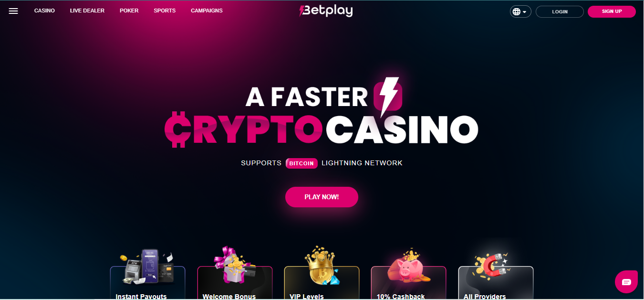Click the Betplay logo
This screenshot has width=644, height=300.
325,11
